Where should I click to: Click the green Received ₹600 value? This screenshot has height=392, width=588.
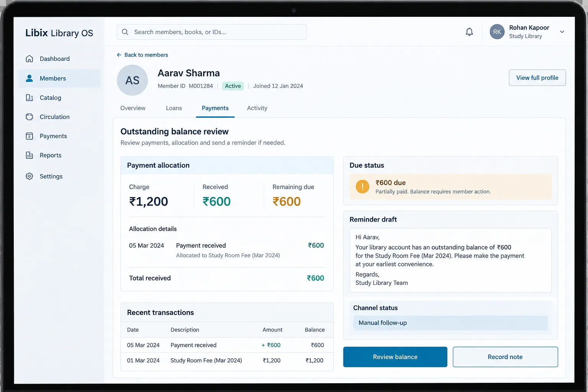[x=217, y=201]
